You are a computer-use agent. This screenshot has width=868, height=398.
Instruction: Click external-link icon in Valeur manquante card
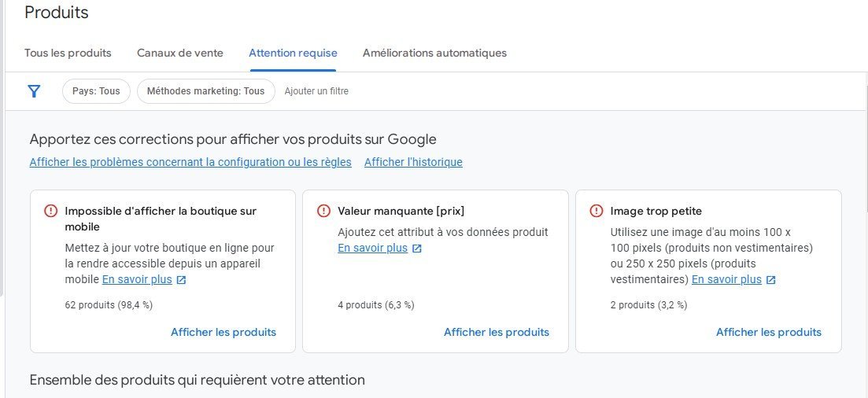coord(417,249)
